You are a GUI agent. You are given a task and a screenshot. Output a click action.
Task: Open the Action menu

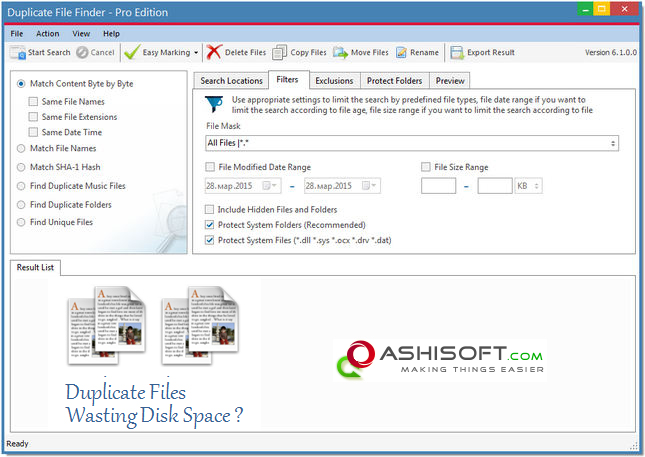point(48,34)
